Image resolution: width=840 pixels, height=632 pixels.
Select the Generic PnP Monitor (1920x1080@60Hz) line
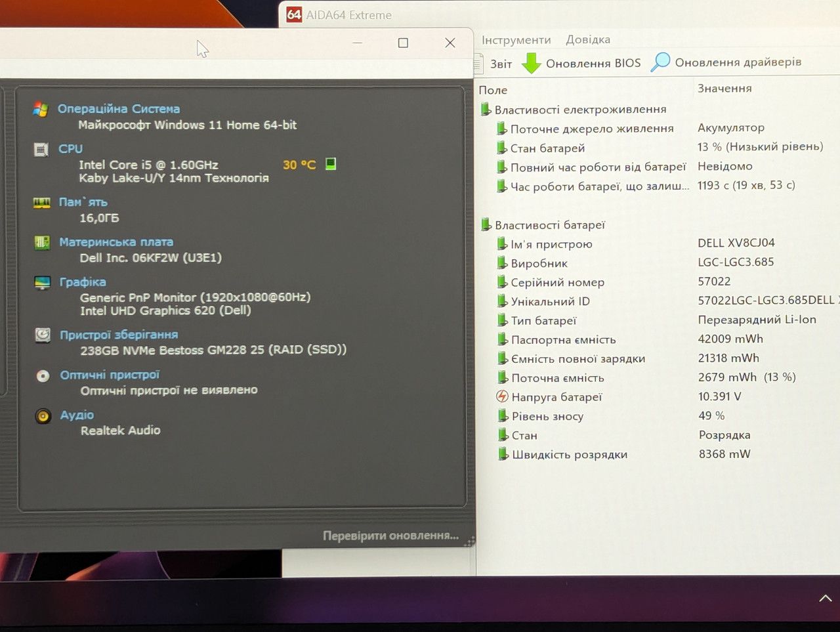(x=196, y=297)
